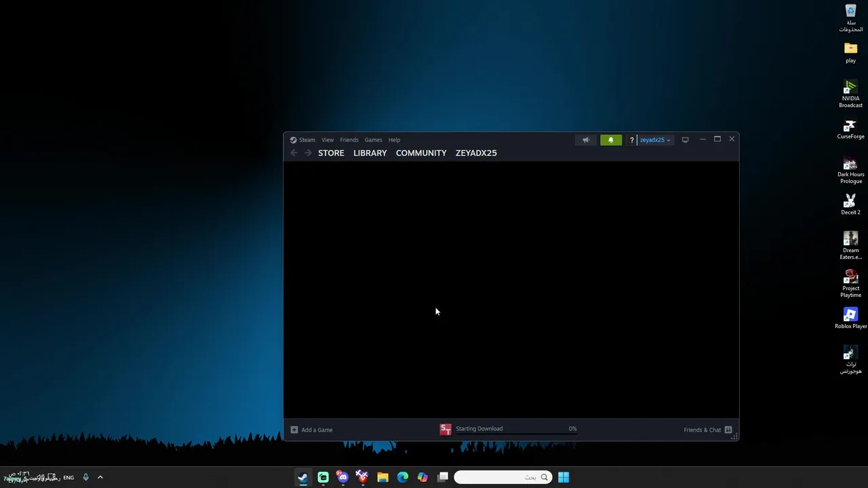Click the 0% download percentage

(573, 428)
